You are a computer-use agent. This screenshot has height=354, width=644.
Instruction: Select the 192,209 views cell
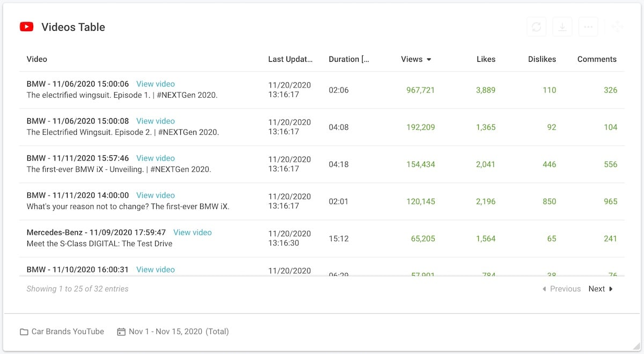(x=420, y=127)
